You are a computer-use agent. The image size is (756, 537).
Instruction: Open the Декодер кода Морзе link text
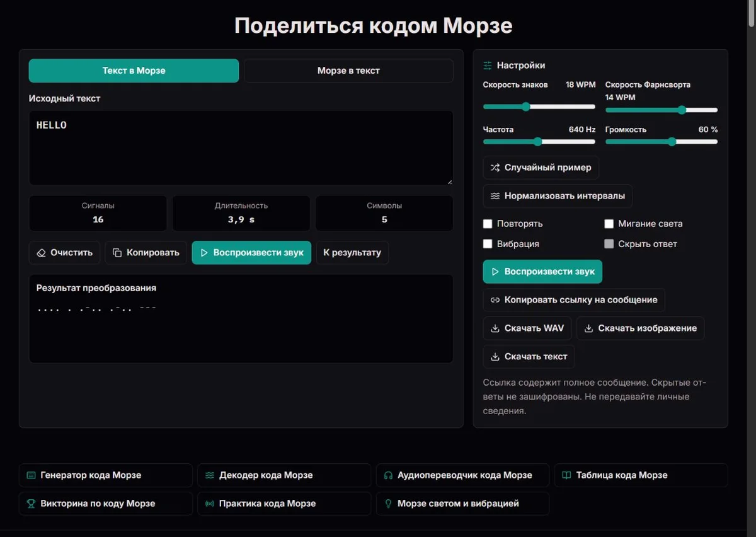[x=266, y=475]
